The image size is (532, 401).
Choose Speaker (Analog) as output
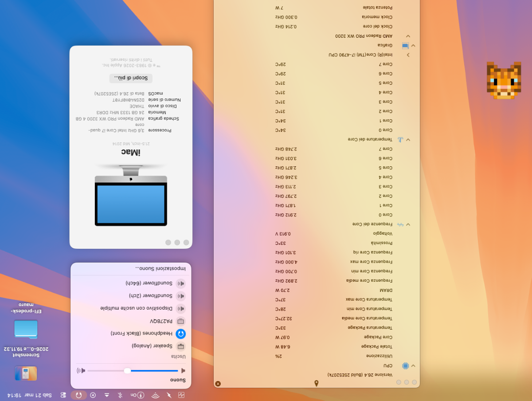131,346
